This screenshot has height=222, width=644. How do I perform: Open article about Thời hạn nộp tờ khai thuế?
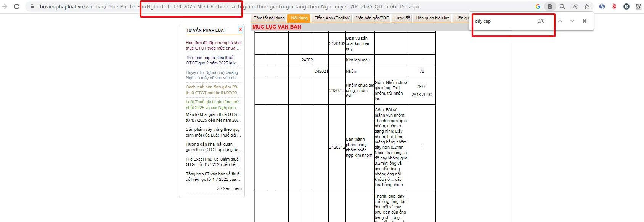pyautogui.click(x=213, y=60)
